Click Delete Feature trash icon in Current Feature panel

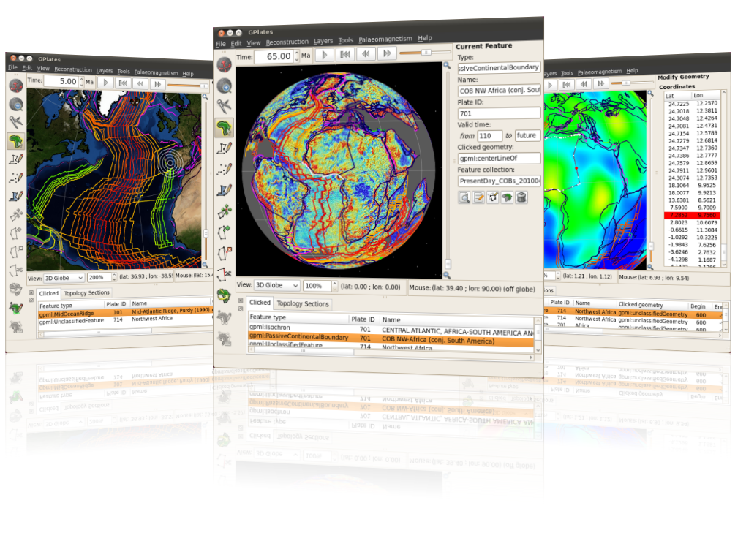click(521, 197)
